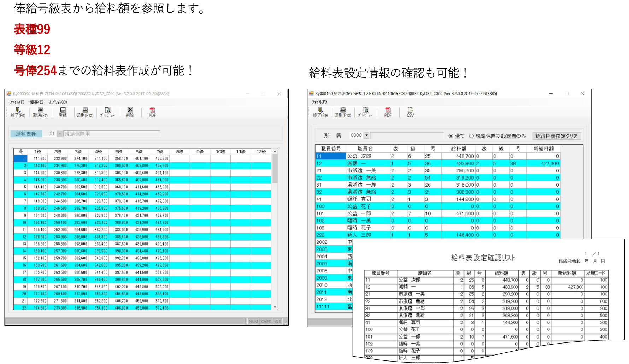Click 新給料表設定クリア button

556,136
